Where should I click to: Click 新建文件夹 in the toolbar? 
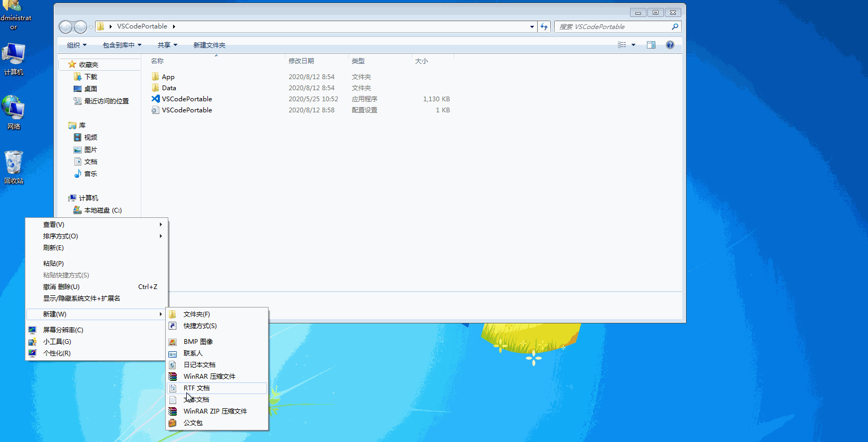tap(209, 45)
